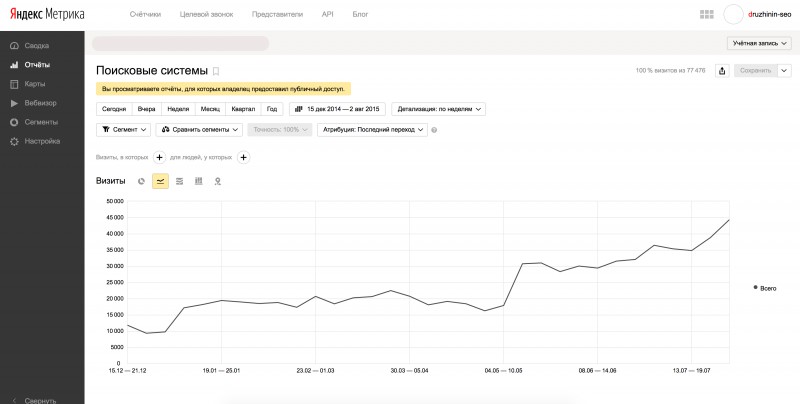This screenshot has height=404, width=800.
Task: Switch chart to stacked area view
Action: tap(180, 181)
